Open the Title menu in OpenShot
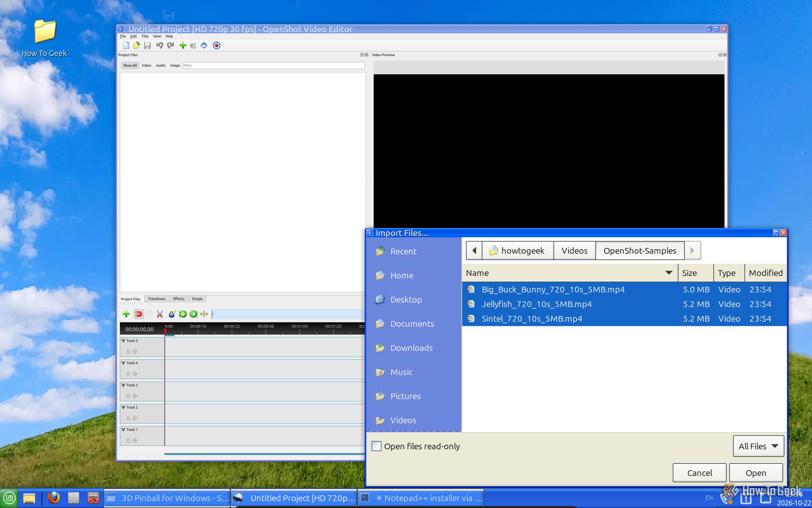The image size is (812, 508). [145, 36]
